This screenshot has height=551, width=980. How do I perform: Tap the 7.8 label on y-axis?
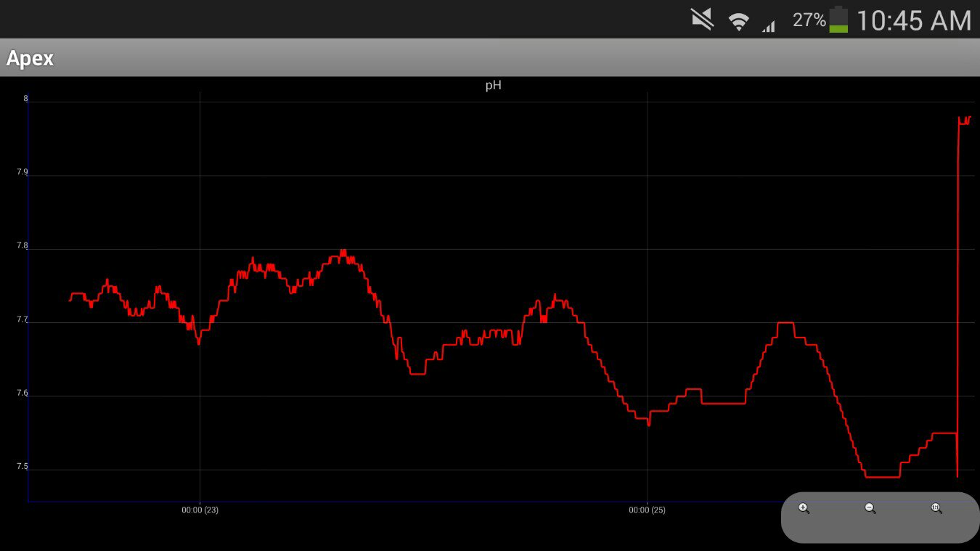tap(22, 246)
